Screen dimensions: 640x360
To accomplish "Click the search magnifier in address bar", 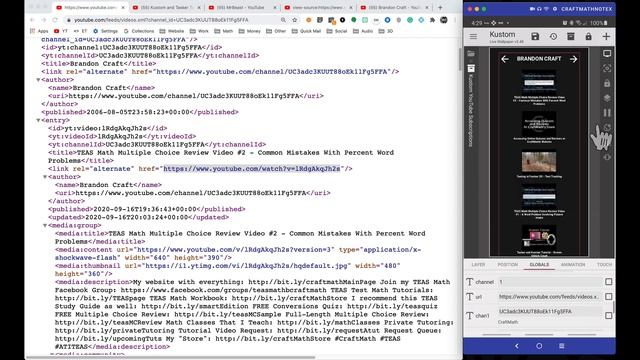I will pos(283,20).
